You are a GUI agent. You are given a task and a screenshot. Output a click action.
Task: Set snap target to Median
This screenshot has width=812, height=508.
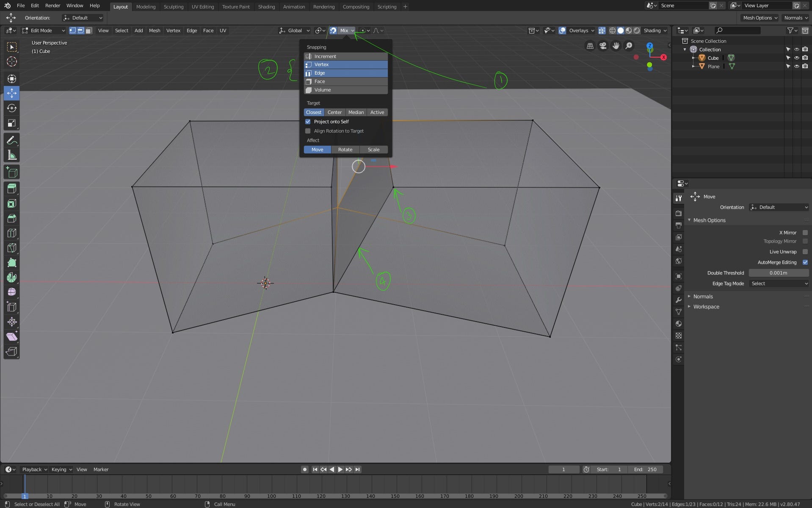coord(356,112)
